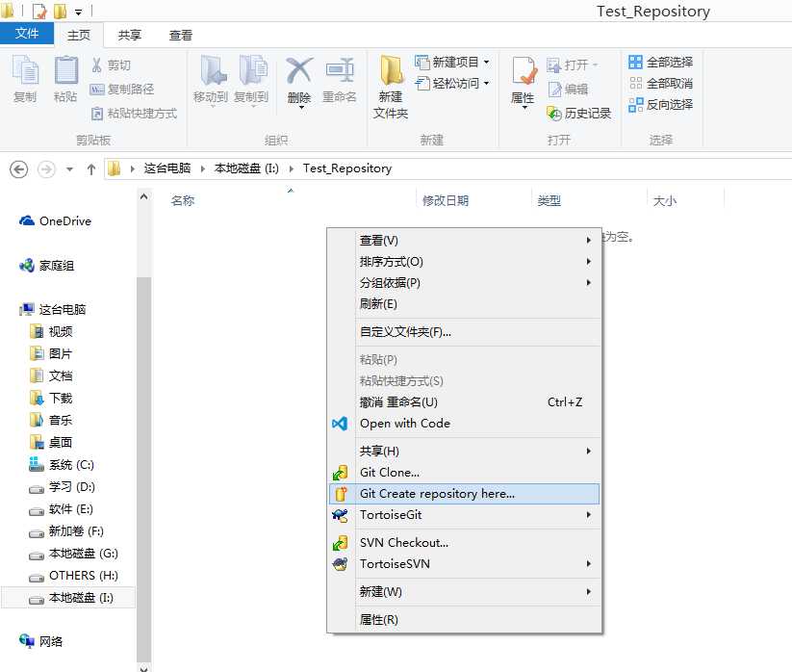Click the Copy to (复制到) icon

click(252, 70)
